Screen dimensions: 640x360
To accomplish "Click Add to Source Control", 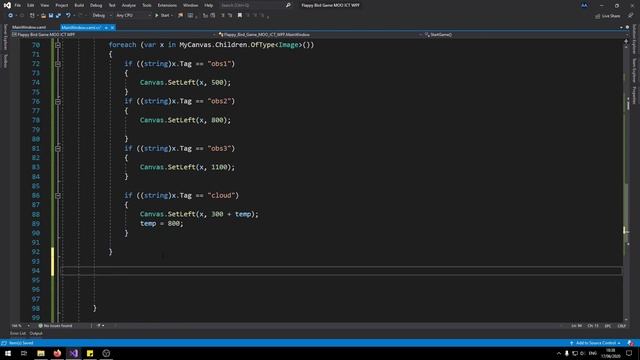I will click(596, 343).
